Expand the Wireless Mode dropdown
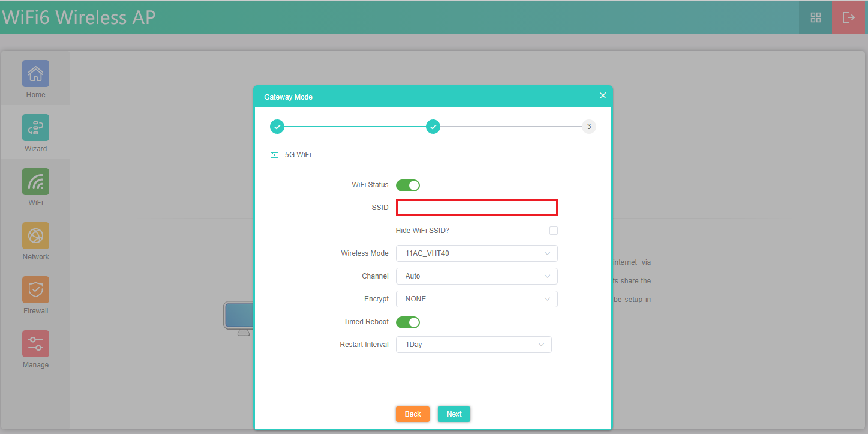The width and height of the screenshot is (868, 434). coord(476,253)
